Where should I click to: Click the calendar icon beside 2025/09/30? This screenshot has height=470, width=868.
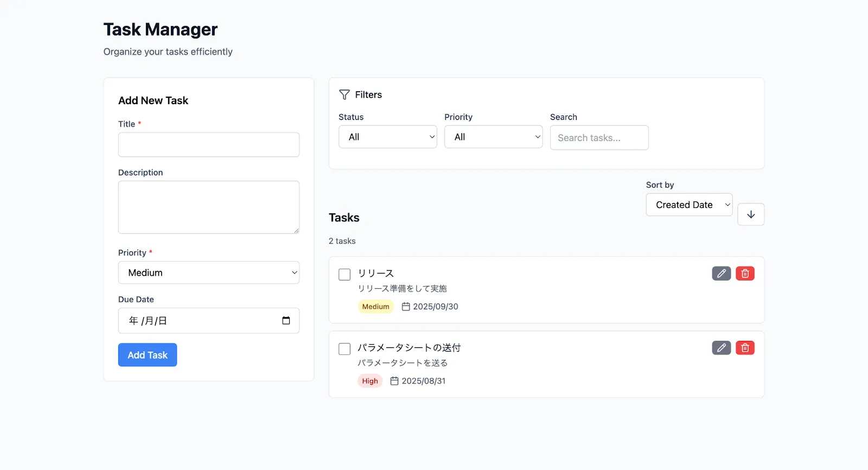pyautogui.click(x=406, y=307)
